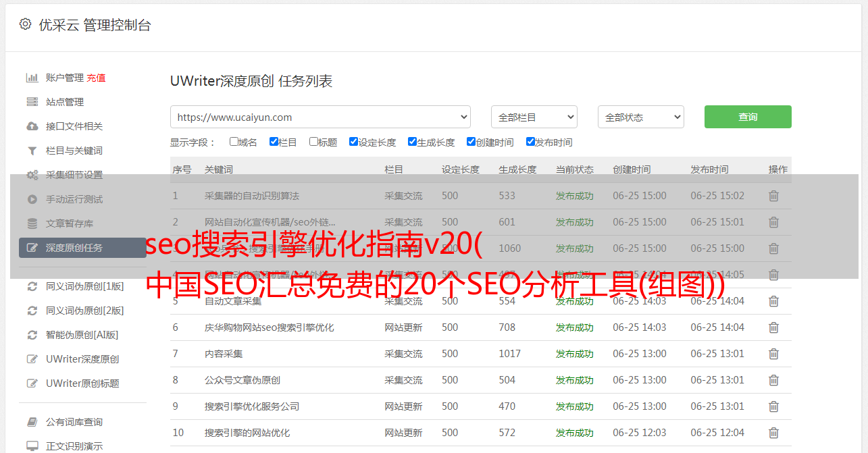Open the 全部栏目 dropdown

coord(534,117)
